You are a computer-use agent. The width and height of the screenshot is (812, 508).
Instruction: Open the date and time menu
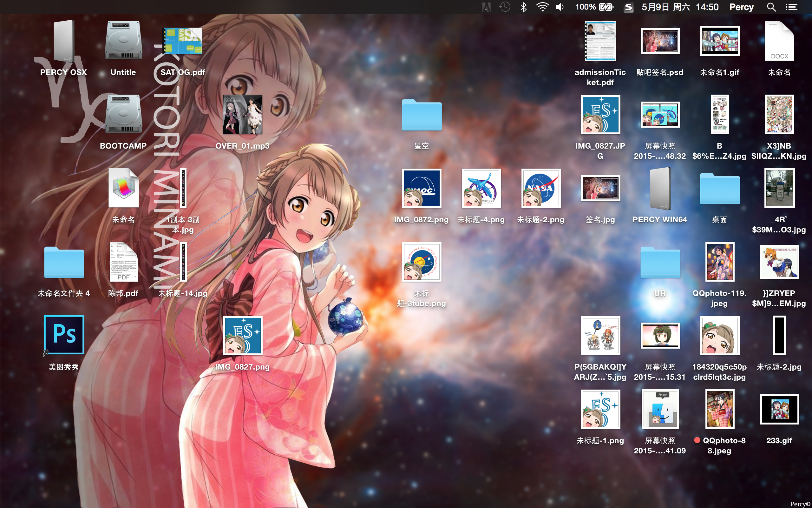pyautogui.click(x=680, y=7)
